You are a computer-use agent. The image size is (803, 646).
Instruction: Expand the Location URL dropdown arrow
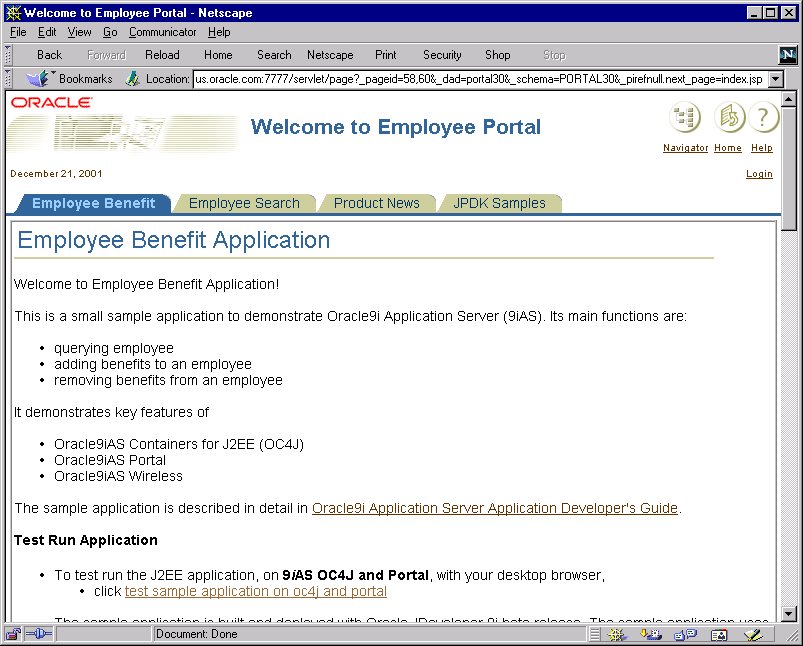click(x=776, y=79)
